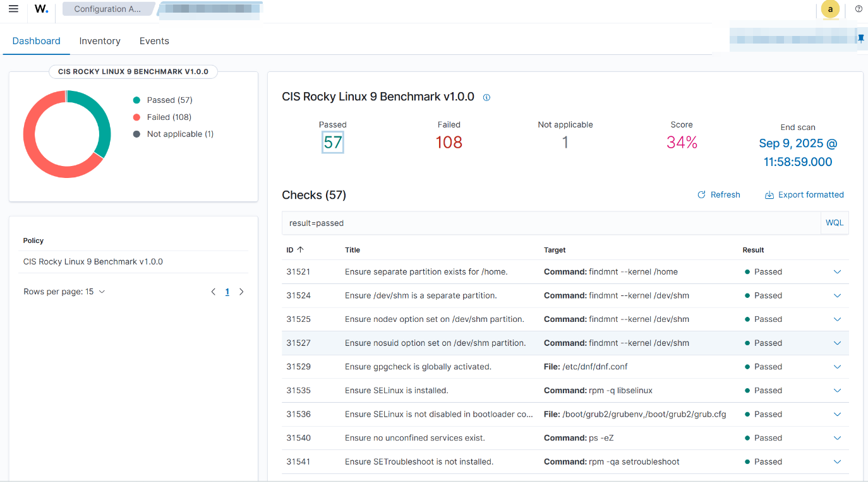The width and height of the screenshot is (868, 498).
Task: Click the Result column header
Action: (x=753, y=250)
